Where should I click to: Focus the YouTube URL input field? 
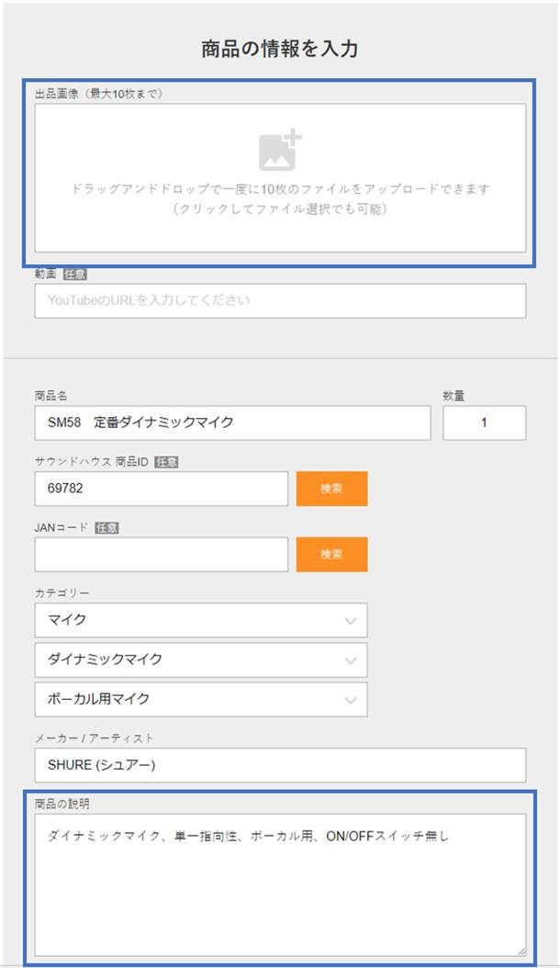pyautogui.click(x=280, y=301)
